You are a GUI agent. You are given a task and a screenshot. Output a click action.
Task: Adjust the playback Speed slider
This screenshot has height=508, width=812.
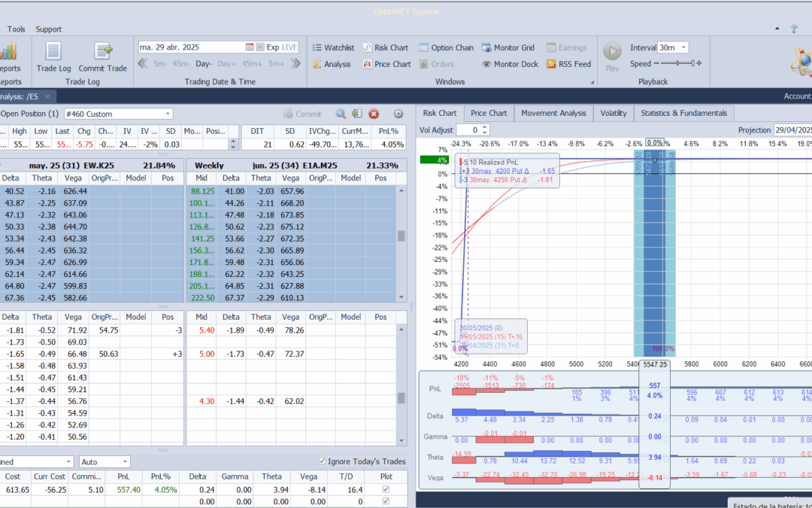677,63
